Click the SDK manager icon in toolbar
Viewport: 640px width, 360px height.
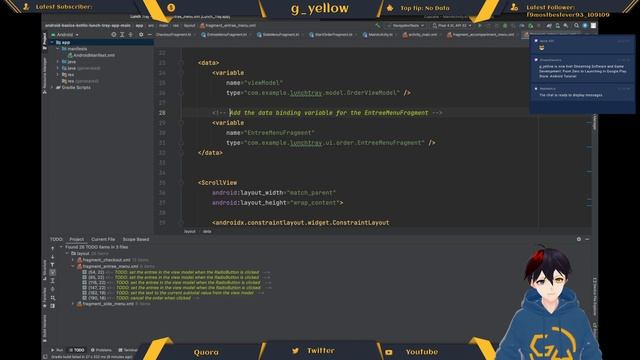coord(566,25)
